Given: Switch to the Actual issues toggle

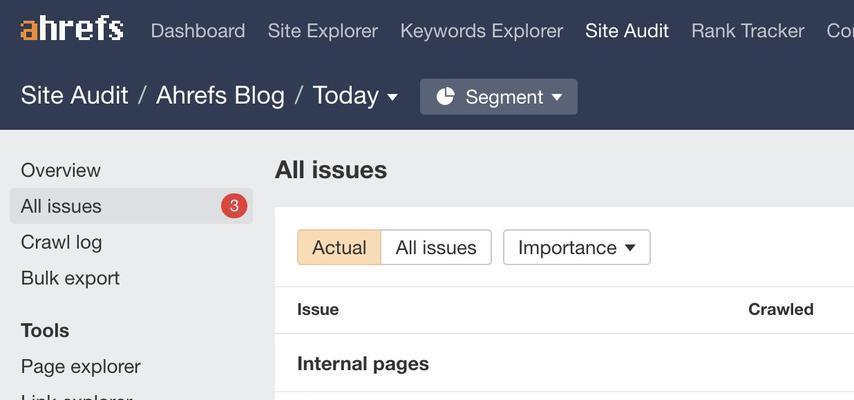Looking at the screenshot, I should tap(339, 247).
